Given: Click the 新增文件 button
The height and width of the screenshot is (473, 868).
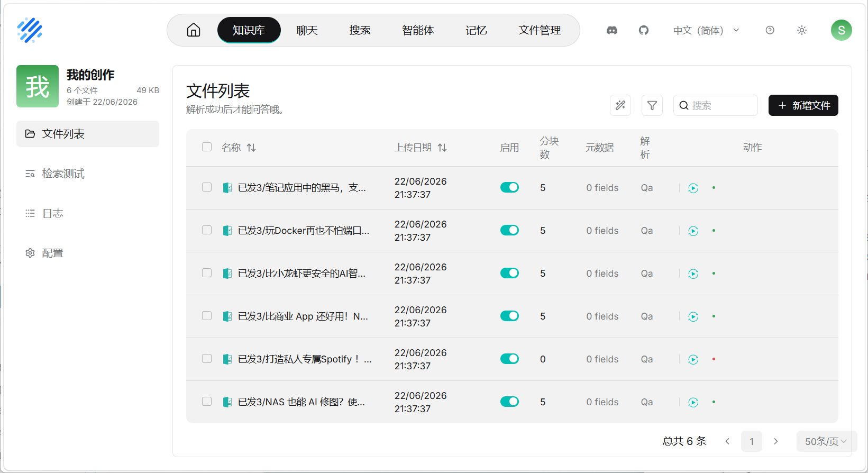Looking at the screenshot, I should point(803,105).
